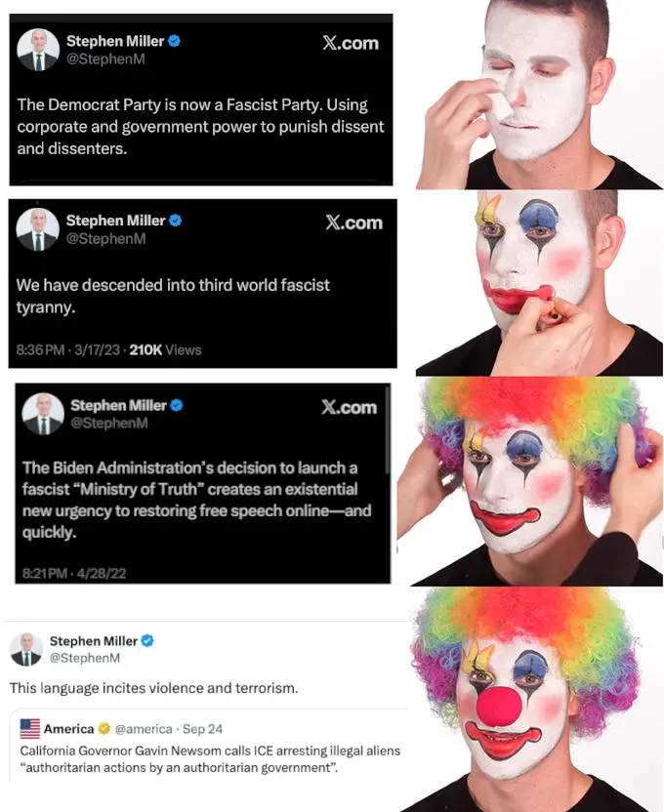Click the gold verified badge next to America
The image size is (664, 812).
103,729
